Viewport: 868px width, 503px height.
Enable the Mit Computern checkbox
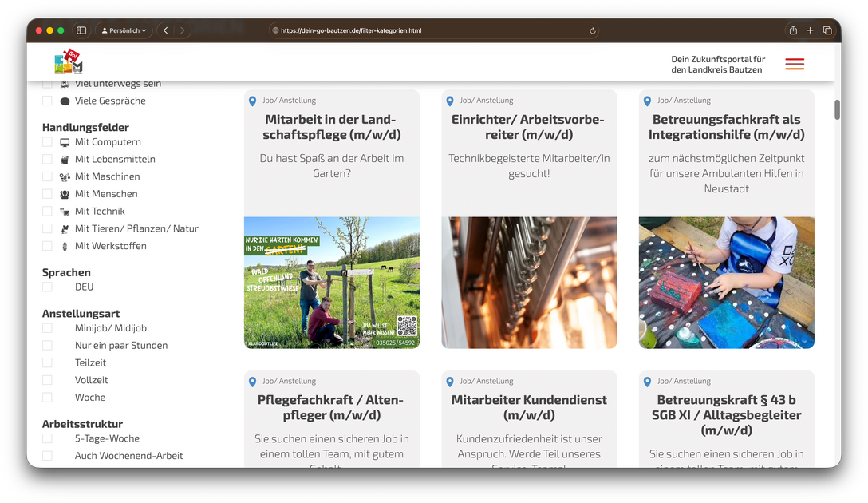pyautogui.click(x=47, y=142)
